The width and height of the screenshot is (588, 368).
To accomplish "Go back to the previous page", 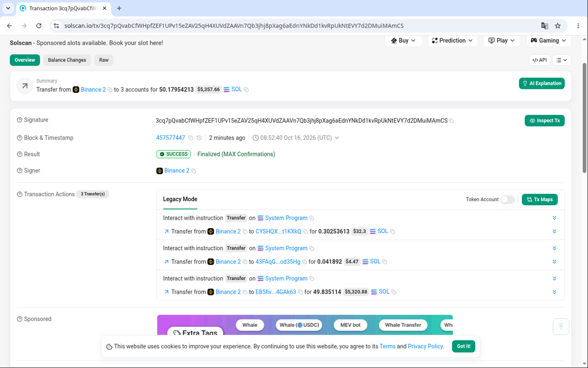I will [9, 26].
